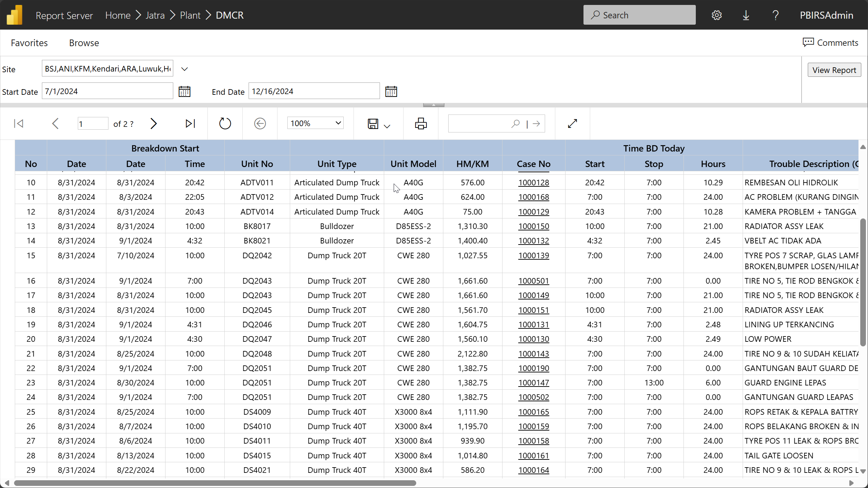Collapse the parameters pane
868x488 pixels.
coord(433,105)
